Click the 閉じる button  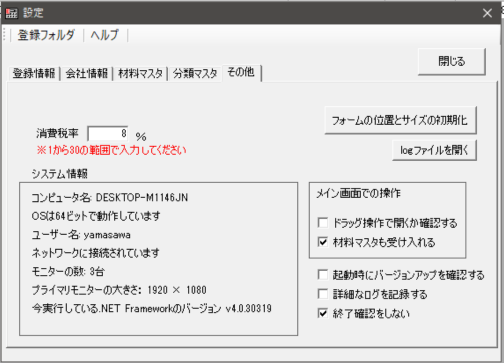(452, 61)
